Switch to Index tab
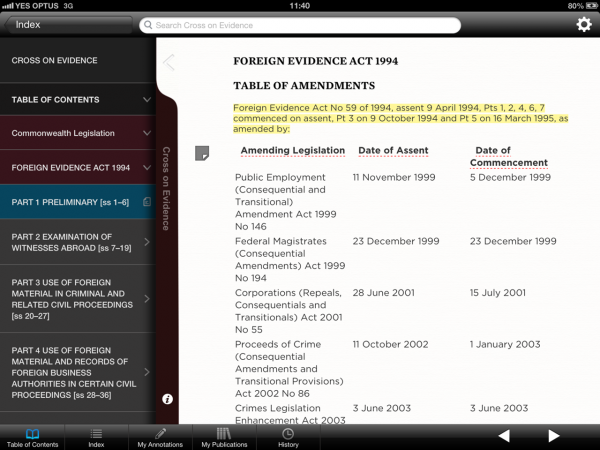 click(96, 438)
